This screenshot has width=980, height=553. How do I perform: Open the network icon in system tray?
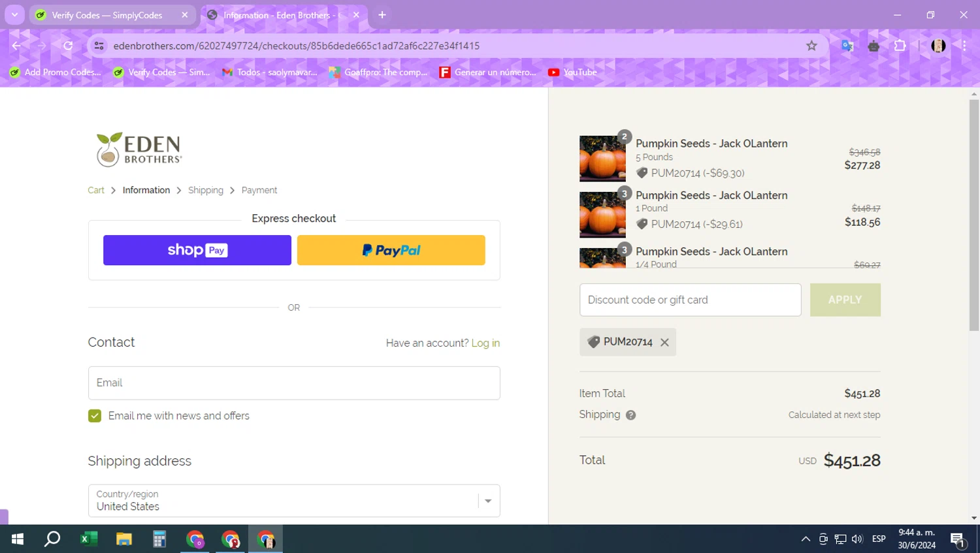click(x=840, y=539)
